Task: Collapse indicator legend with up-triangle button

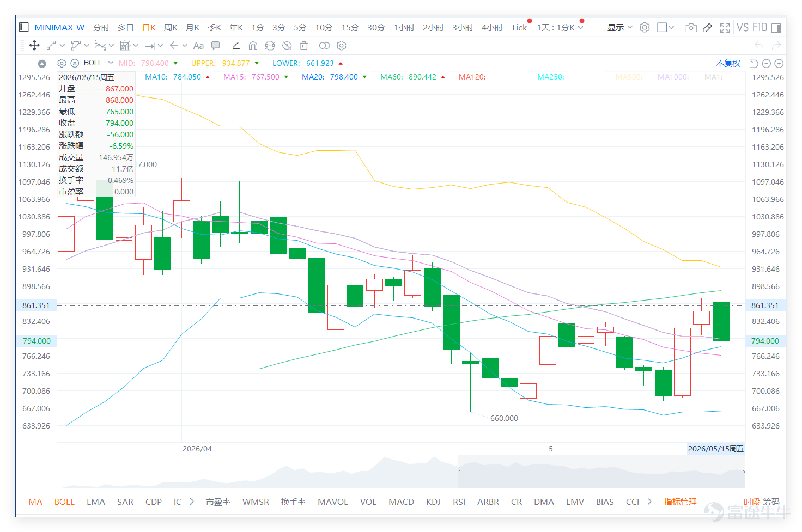Action: pyautogui.click(x=42, y=64)
